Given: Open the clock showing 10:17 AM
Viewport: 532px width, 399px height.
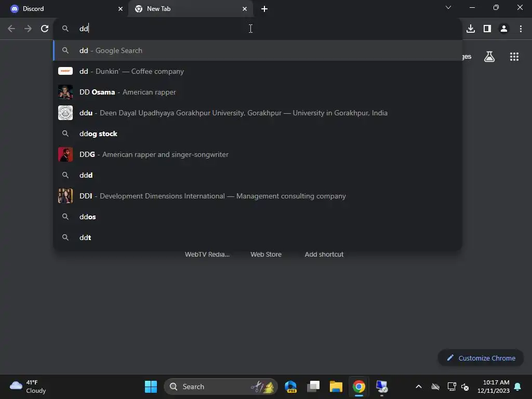Looking at the screenshot, I should [x=494, y=387].
